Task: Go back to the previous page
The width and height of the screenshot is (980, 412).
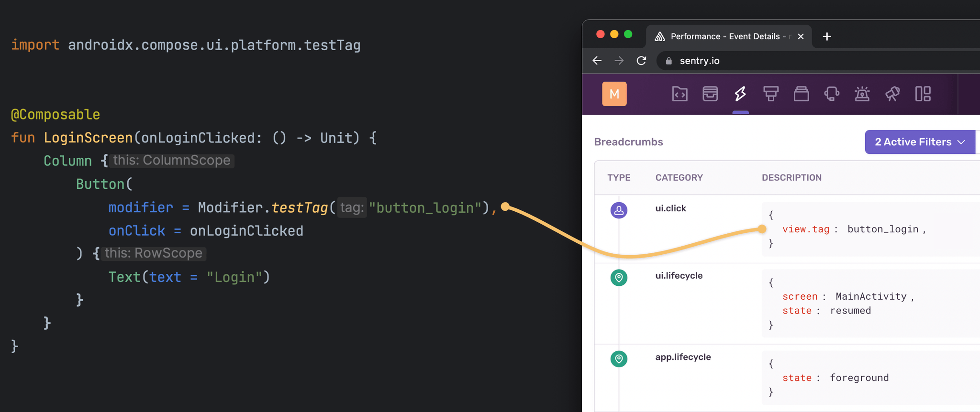Action: [597, 61]
